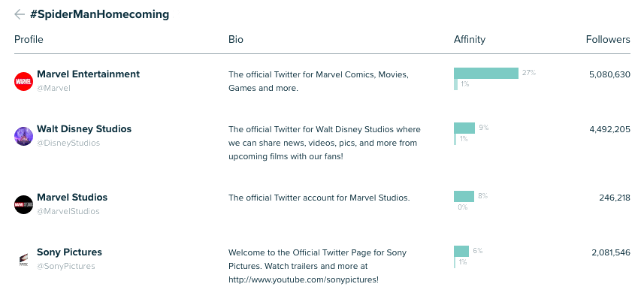644x308 pixels.
Task: Visit the @SonyPictures handle
Action: pyautogui.click(x=66, y=266)
